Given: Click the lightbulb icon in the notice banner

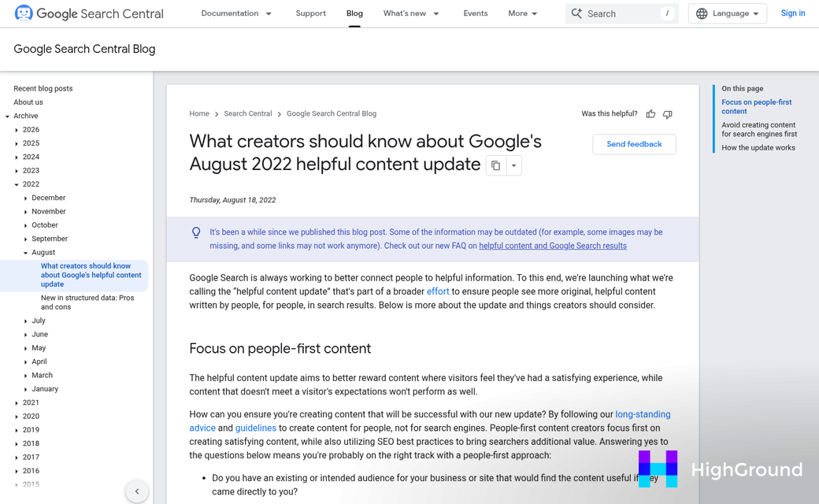Looking at the screenshot, I should coord(196,232).
